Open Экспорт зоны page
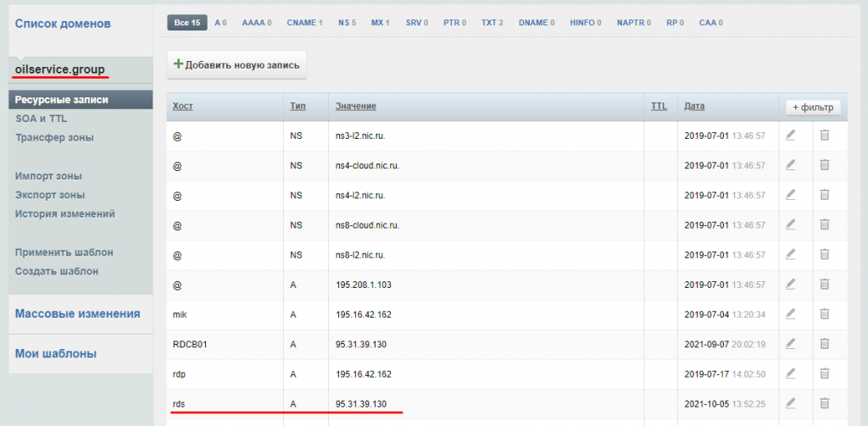Image resolution: width=868 pixels, height=426 pixels. point(50,196)
